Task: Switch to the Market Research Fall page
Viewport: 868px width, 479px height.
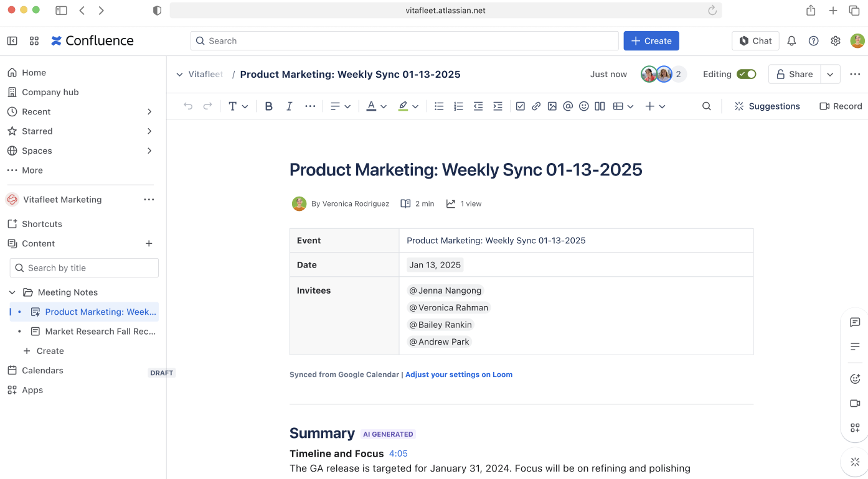Action: pyautogui.click(x=100, y=331)
